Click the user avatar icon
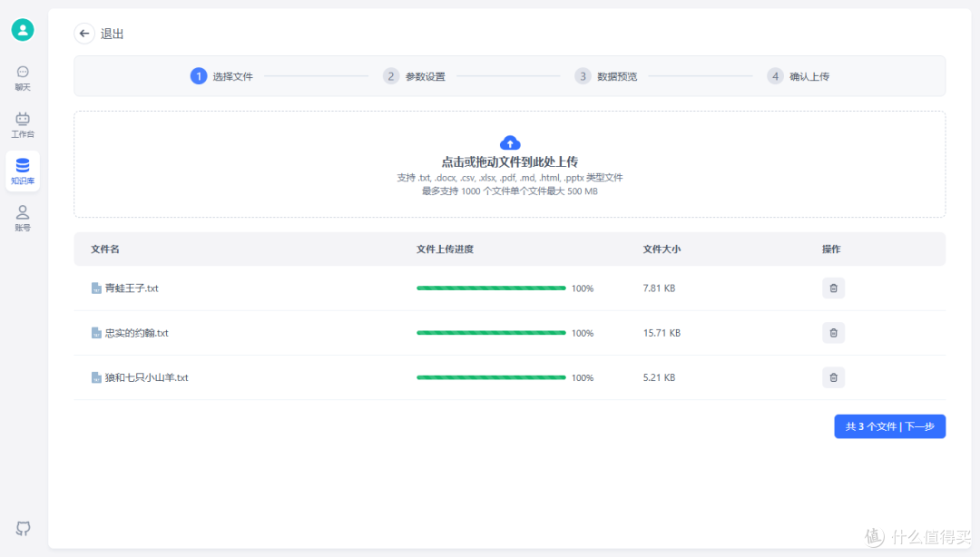Viewport: 980px width, 557px height. [23, 30]
